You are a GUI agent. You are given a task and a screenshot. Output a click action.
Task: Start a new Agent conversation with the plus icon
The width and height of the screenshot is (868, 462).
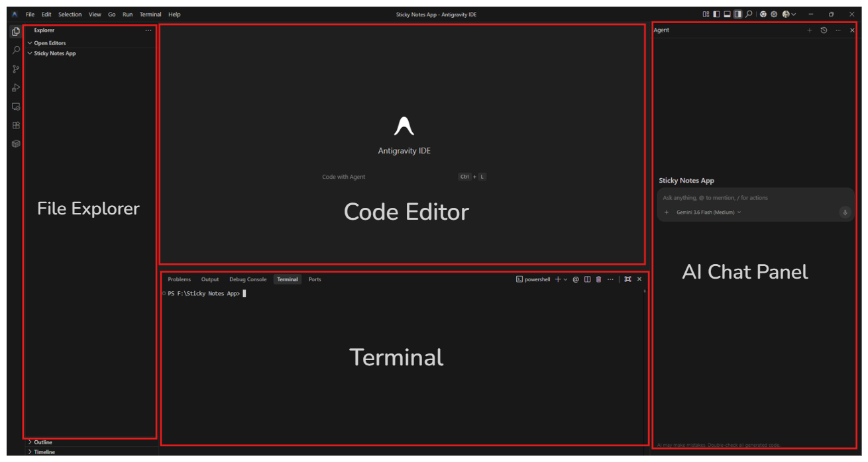click(809, 30)
